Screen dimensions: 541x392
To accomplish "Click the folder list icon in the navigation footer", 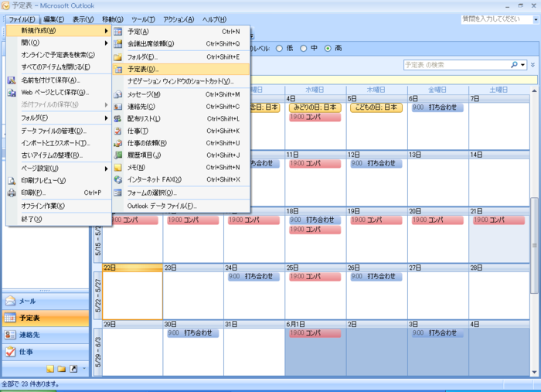I will 62,369.
